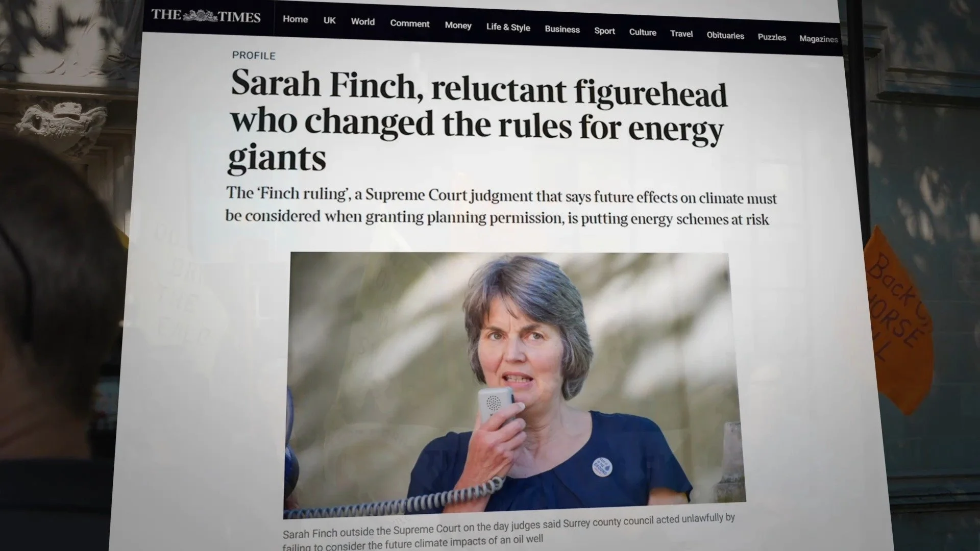Open the Business section
The image size is (980, 551).
tap(562, 29)
